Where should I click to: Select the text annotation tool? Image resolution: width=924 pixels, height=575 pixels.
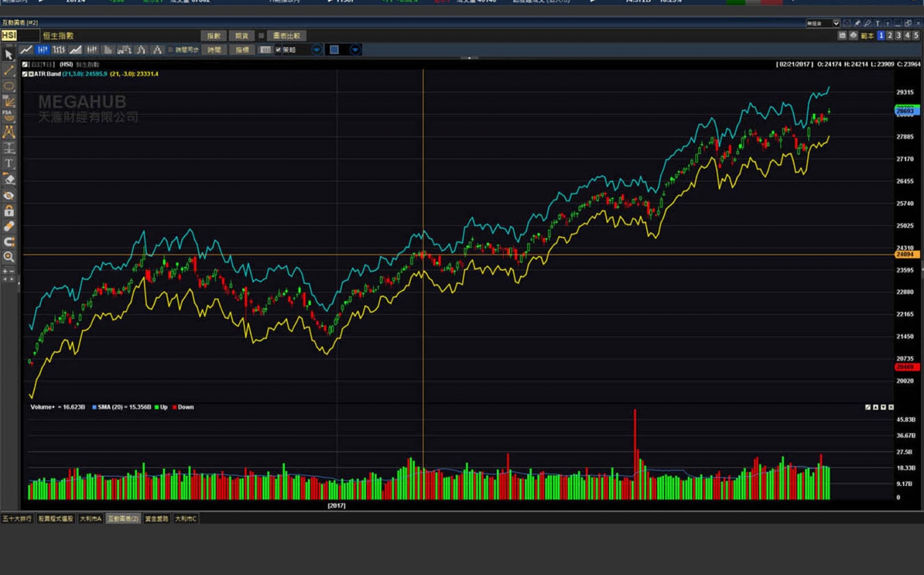(x=9, y=163)
